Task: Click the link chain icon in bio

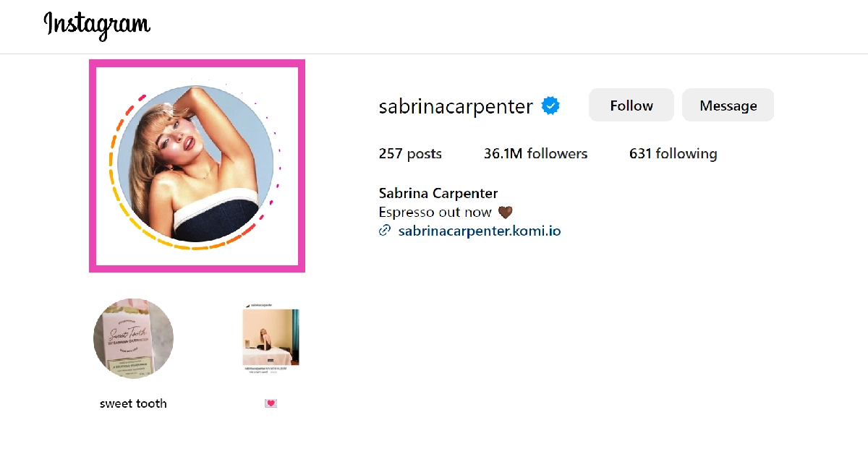Action: pos(385,231)
